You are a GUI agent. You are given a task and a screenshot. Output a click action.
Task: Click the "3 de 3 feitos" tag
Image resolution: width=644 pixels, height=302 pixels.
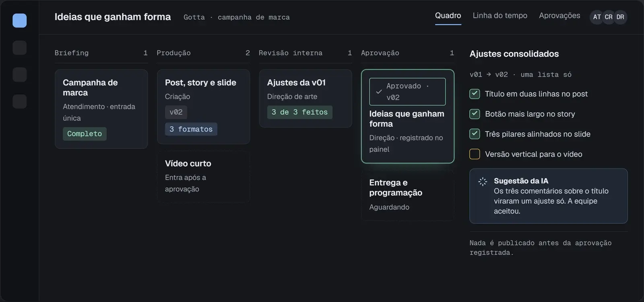click(299, 112)
